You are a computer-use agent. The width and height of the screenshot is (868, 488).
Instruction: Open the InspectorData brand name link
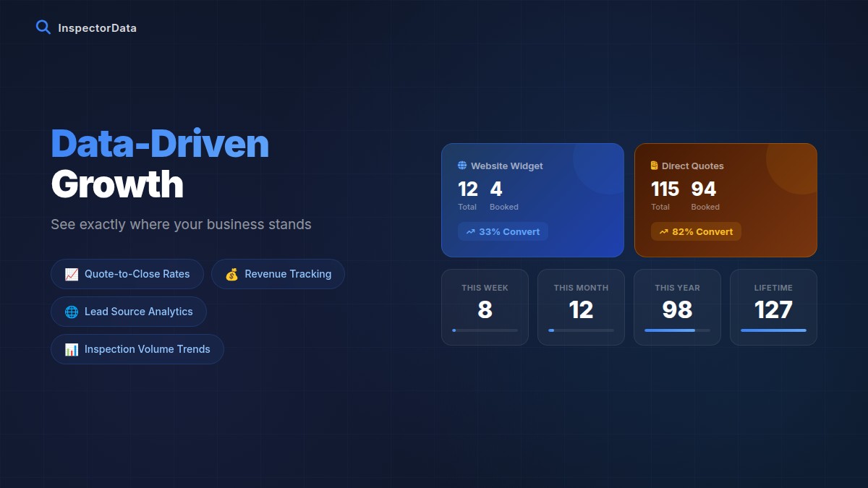(x=97, y=28)
